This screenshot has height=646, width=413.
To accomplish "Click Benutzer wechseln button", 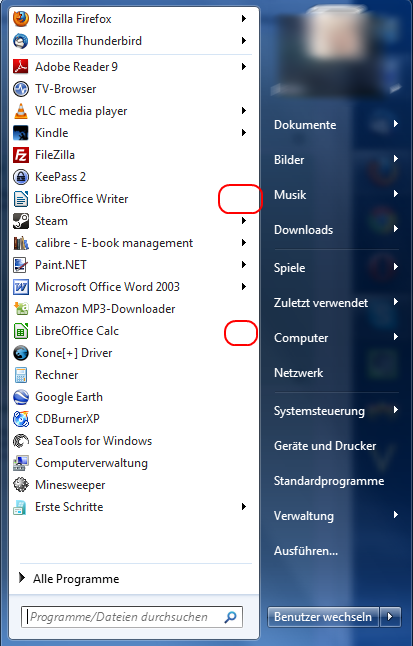I will click(x=323, y=617).
